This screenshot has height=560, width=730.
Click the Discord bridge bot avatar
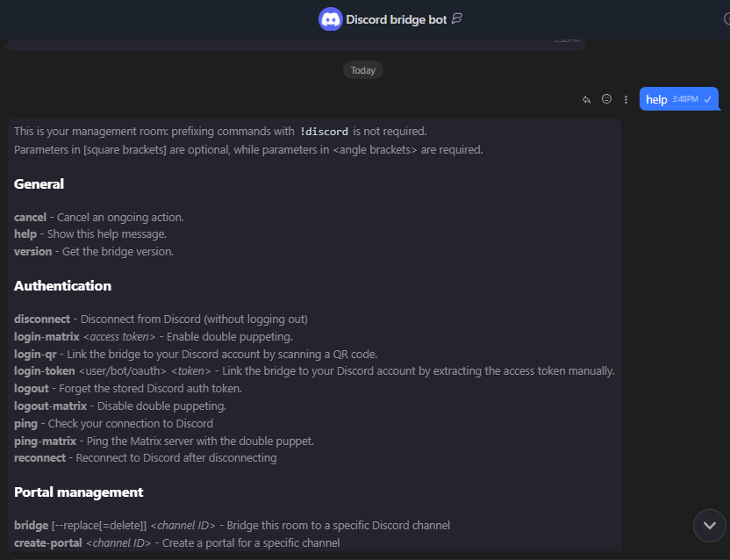[330, 19]
